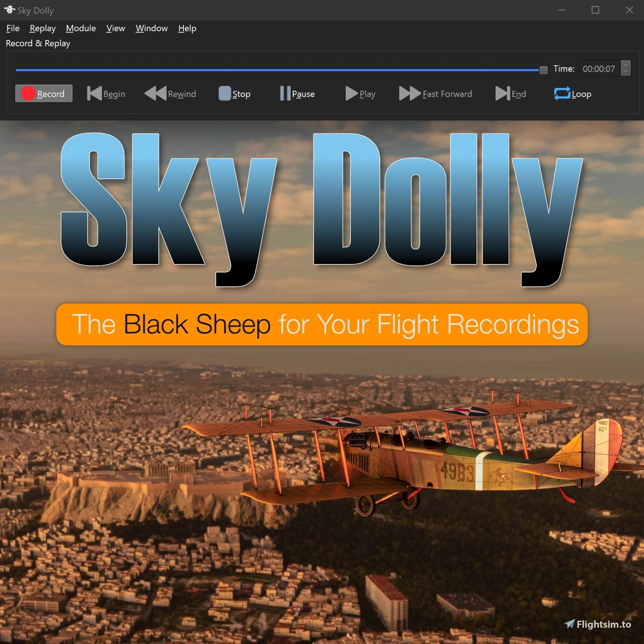
Task: Decrease time with the stepper down arrow
Action: (x=626, y=72)
